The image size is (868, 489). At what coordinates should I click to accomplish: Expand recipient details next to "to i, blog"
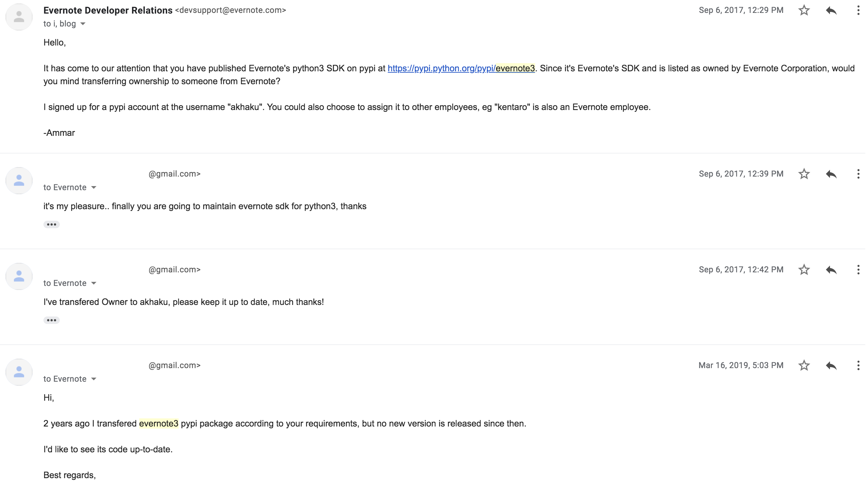(83, 24)
